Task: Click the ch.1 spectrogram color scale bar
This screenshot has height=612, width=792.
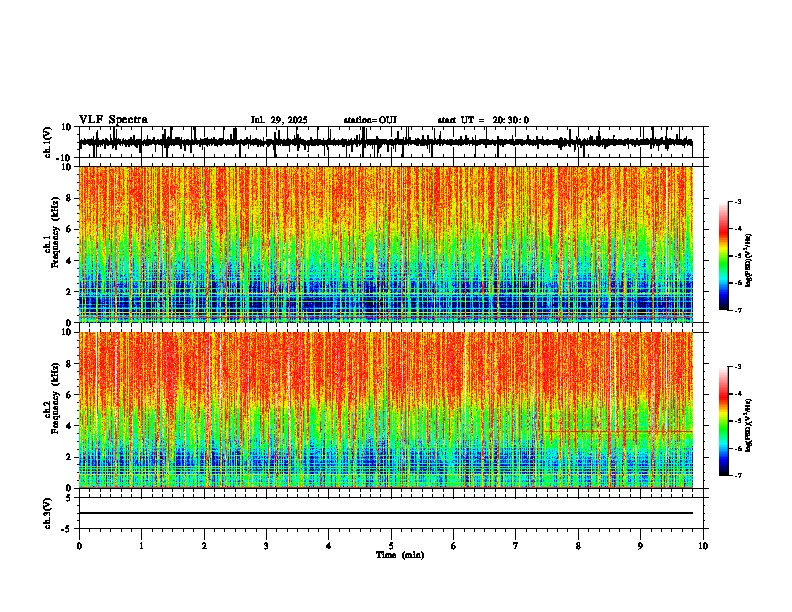Action: coord(724,256)
